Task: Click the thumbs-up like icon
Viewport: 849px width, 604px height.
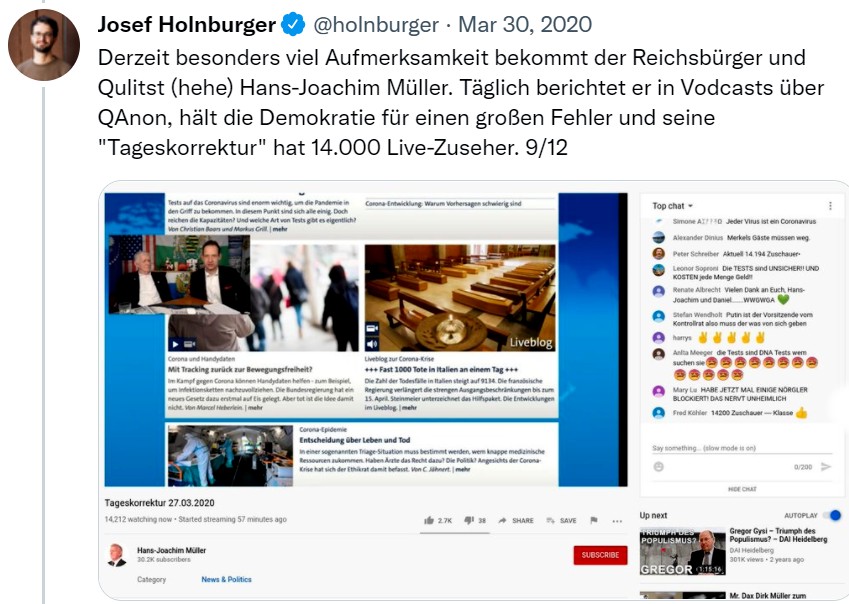Action: click(429, 520)
